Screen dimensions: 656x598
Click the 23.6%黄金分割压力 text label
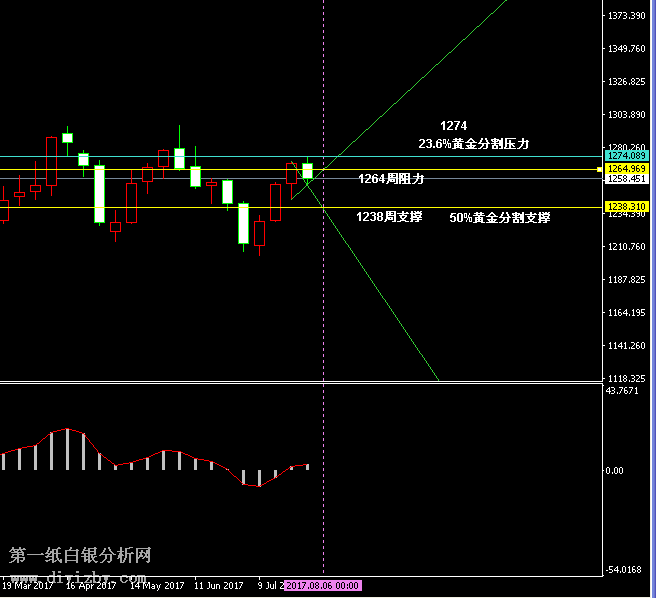coord(473,144)
